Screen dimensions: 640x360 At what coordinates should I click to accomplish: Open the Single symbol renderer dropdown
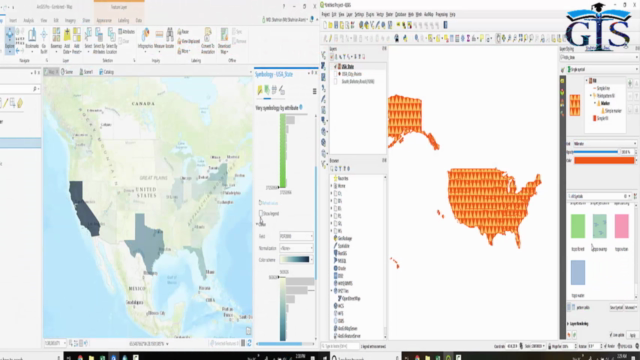pos(602,70)
